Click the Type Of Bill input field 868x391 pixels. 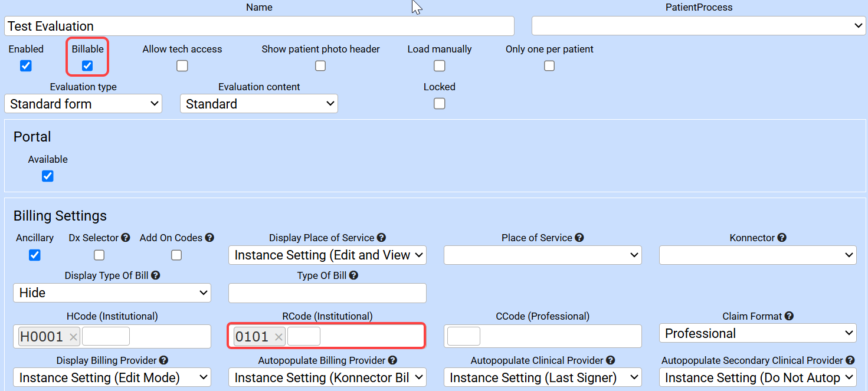(x=327, y=293)
